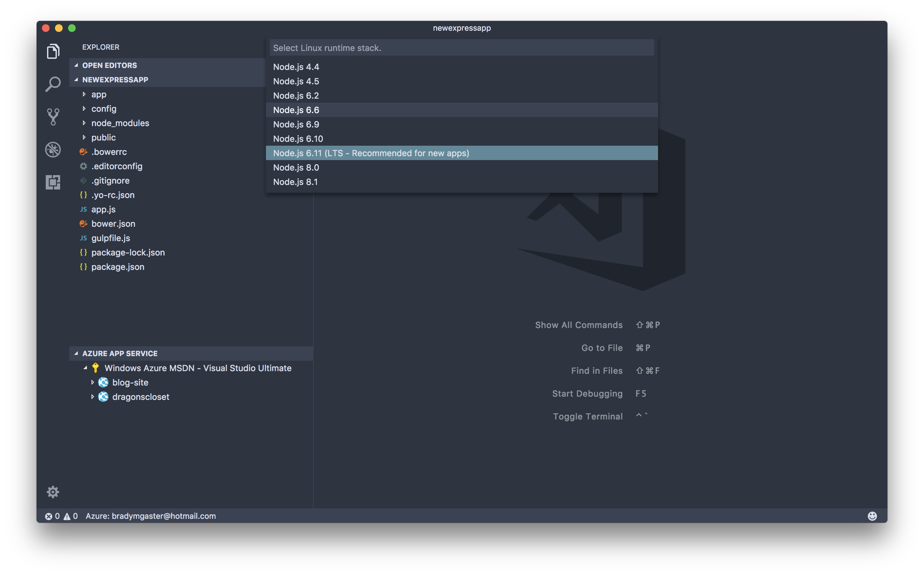924x575 pixels.
Task: Open the Debug view icon
Action: click(53, 149)
